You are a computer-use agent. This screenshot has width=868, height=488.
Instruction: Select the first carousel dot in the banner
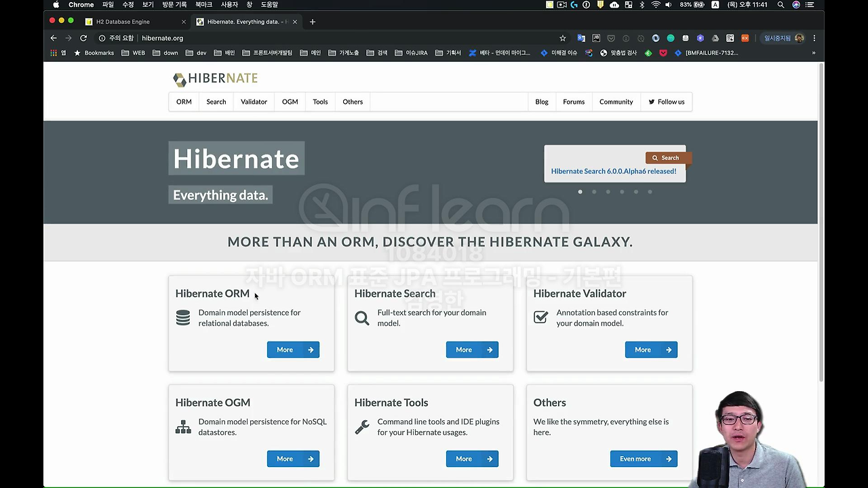(580, 192)
